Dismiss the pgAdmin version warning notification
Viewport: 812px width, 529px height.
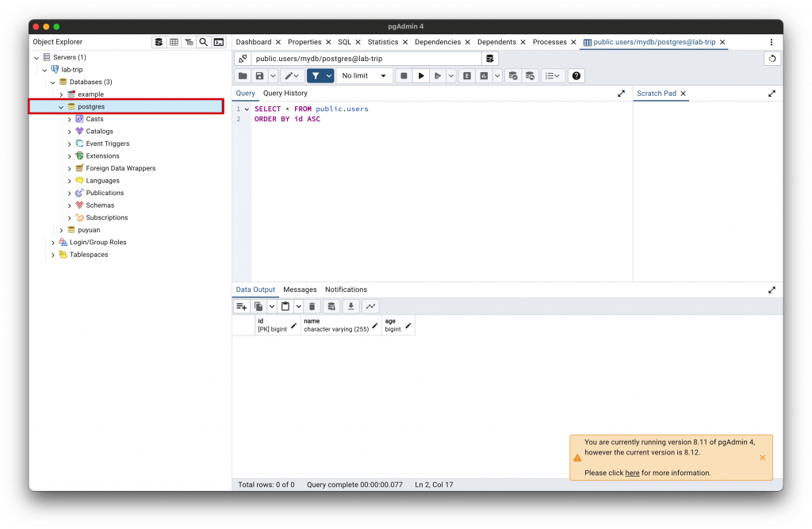click(762, 458)
